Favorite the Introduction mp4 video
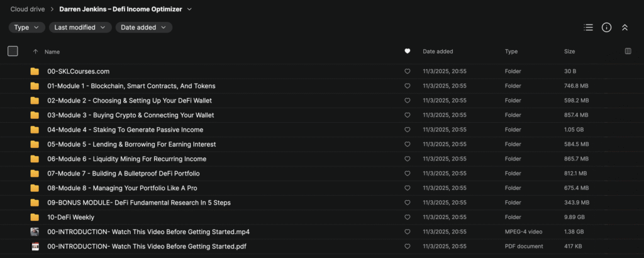This screenshot has height=258, width=644. (408, 232)
